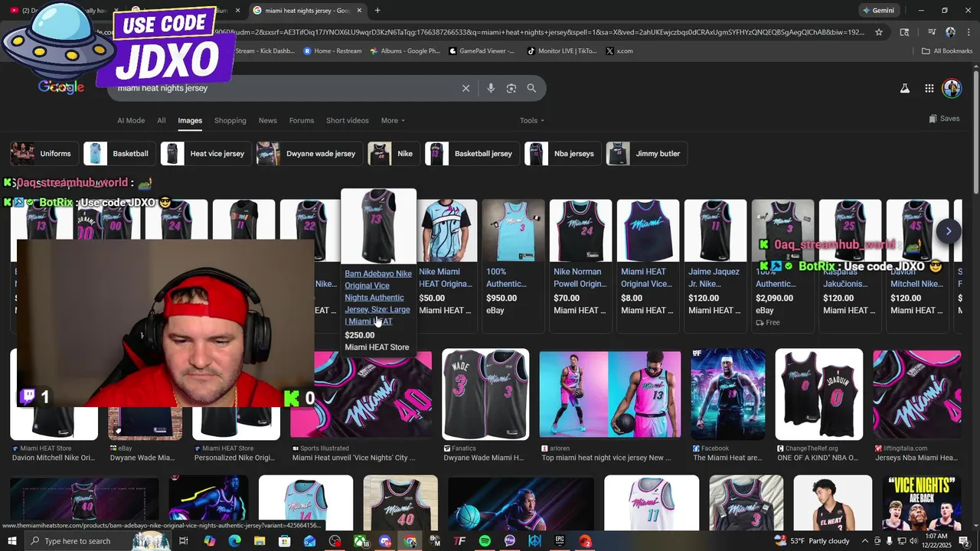980x551 pixels.
Task: Clear the Google search box text
Action: [465, 88]
